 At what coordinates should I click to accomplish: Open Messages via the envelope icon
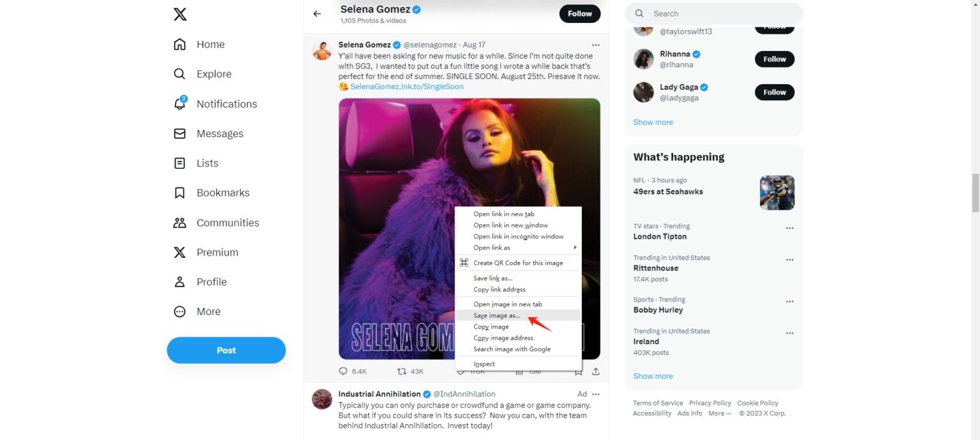click(x=180, y=133)
